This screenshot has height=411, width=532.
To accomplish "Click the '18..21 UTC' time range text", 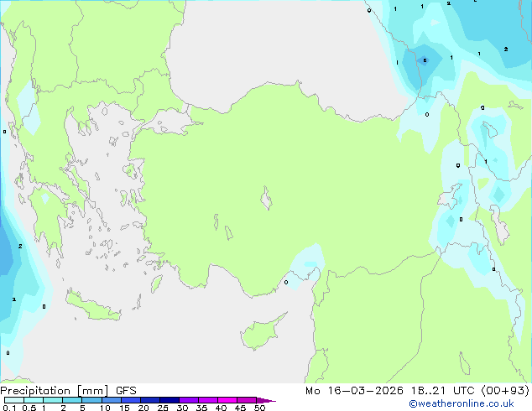I will [443, 391].
